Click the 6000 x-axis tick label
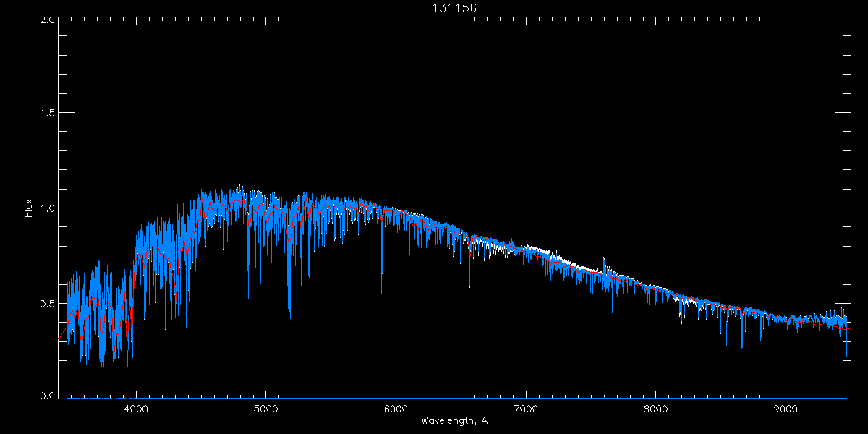Screen dimensions: 868x434 click(x=396, y=407)
